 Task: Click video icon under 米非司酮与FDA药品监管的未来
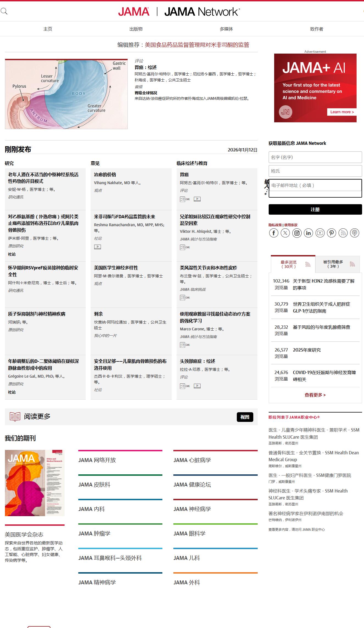tap(98, 247)
